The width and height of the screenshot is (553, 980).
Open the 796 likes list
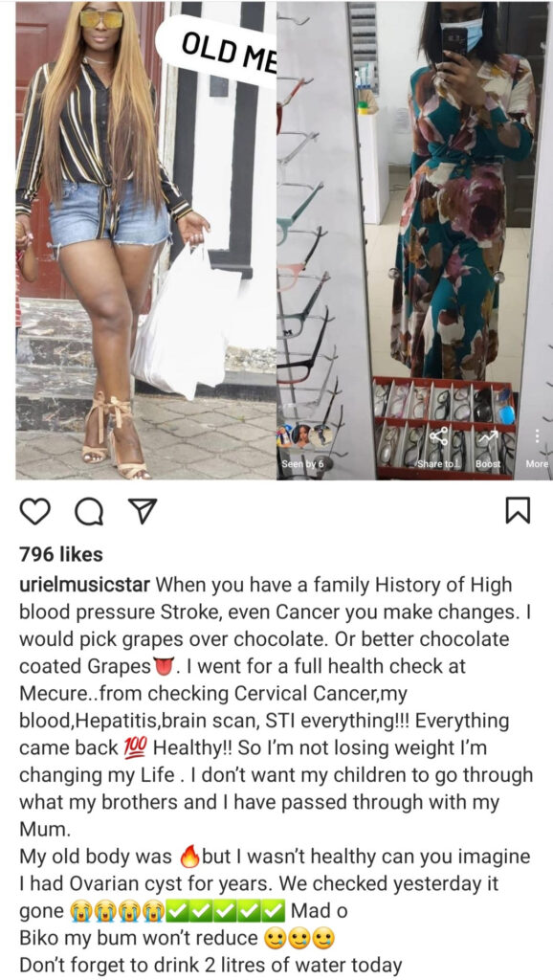tap(60, 554)
